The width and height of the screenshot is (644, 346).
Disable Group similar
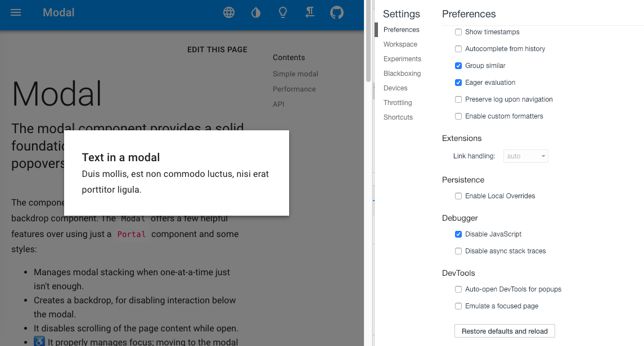[x=458, y=66]
